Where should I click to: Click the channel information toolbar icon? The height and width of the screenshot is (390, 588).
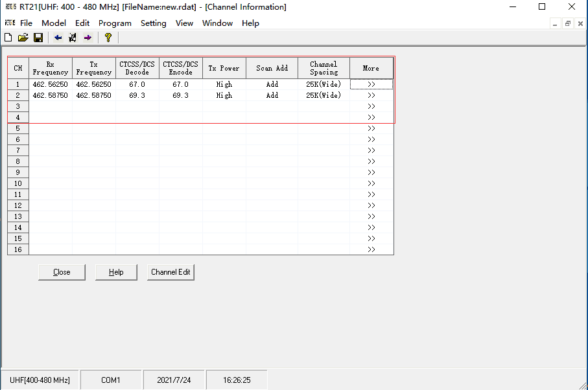point(73,38)
